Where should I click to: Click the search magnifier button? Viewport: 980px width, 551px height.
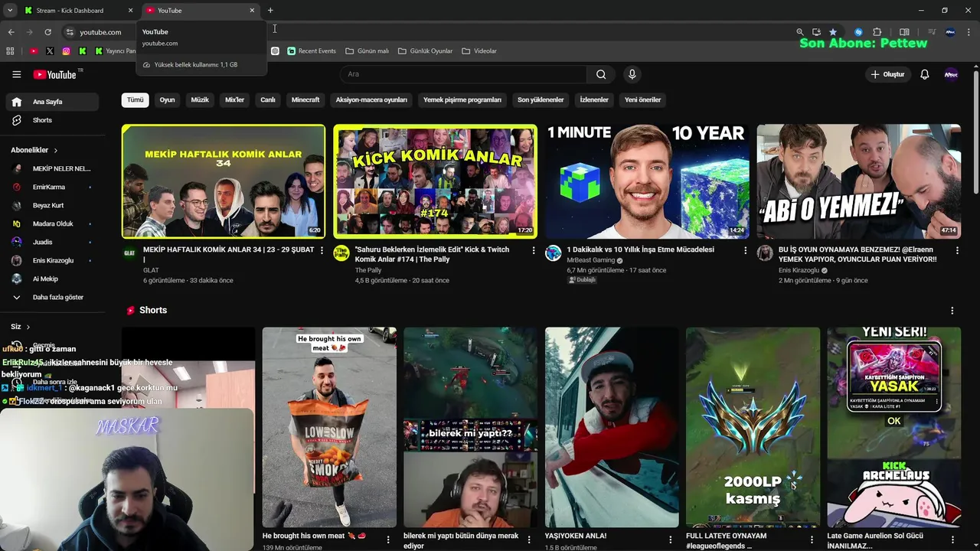click(x=601, y=74)
